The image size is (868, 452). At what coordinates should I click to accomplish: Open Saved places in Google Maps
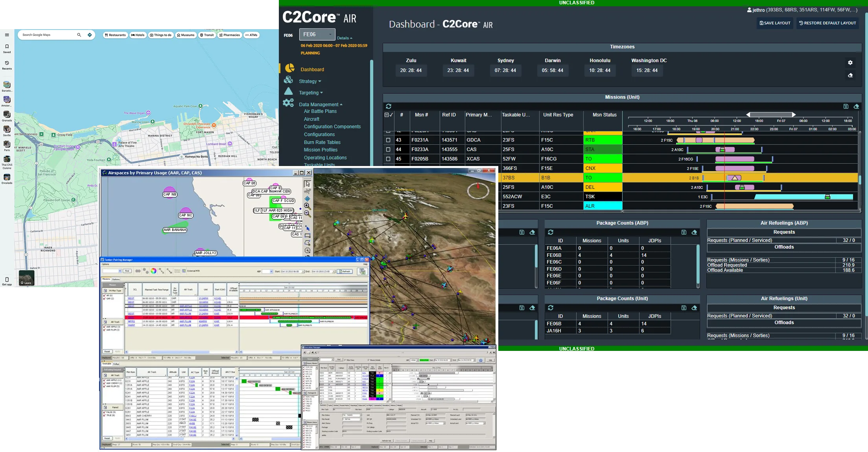coord(7,48)
